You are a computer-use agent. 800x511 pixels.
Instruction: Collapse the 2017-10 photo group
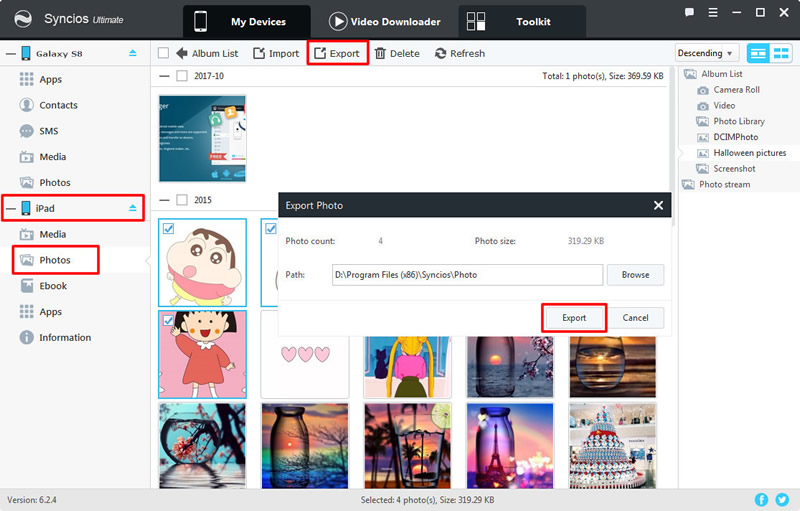[164, 76]
